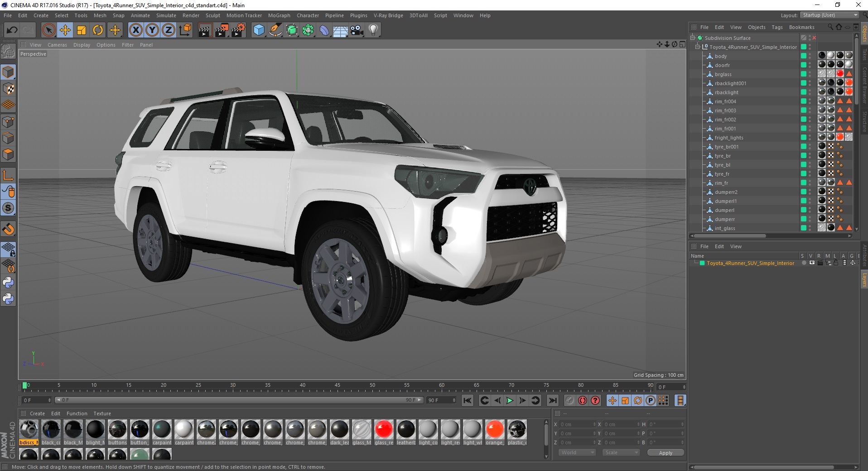Open Edit Render Settings icon
The height and width of the screenshot is (471, 868).
click(x=238, y=30)
